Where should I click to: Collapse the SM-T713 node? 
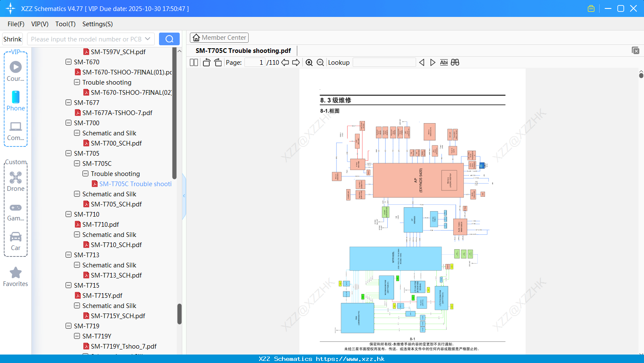[x=69, y=255]
